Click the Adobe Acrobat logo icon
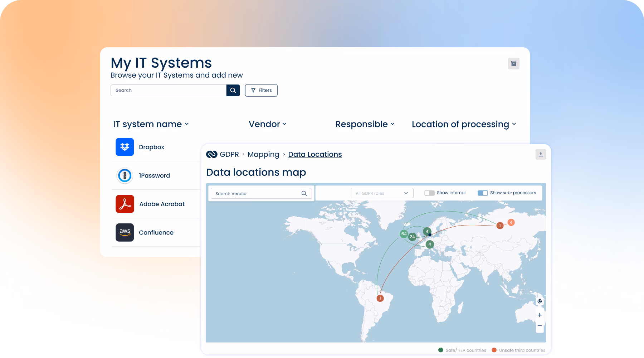 tap(125, 204)
